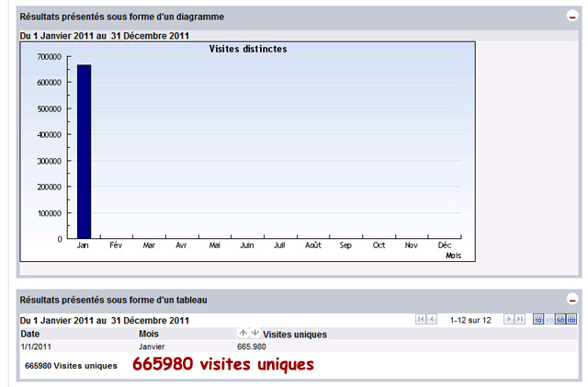Image resolution: width=588 pixels, height=387 pixels.
Task: Show 50 rows per page
Action: [560, 319]
